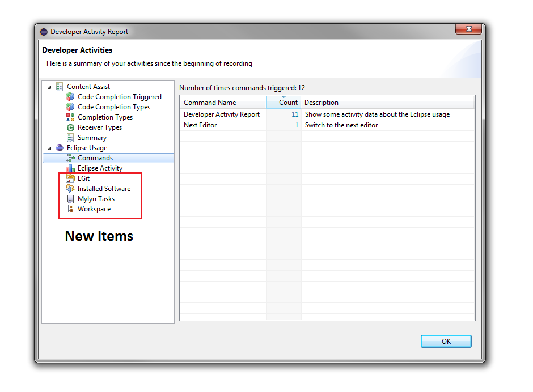Click the Completion Types shapes icon
533x392 pixels.
point(70,117)
